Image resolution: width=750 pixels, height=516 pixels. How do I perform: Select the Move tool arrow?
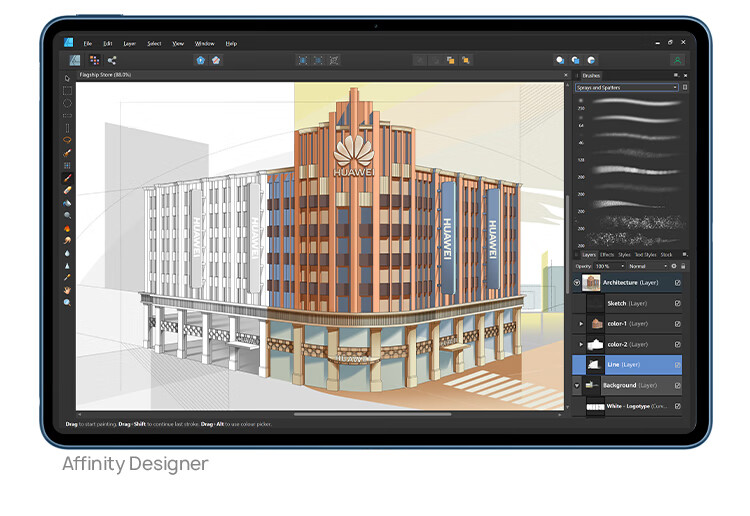(x=67, y=78)
